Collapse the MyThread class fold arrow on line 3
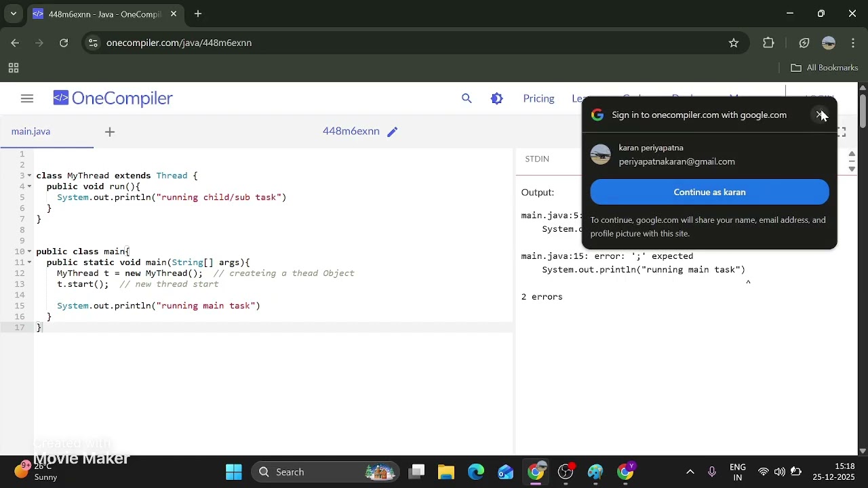 click(29, 176)
